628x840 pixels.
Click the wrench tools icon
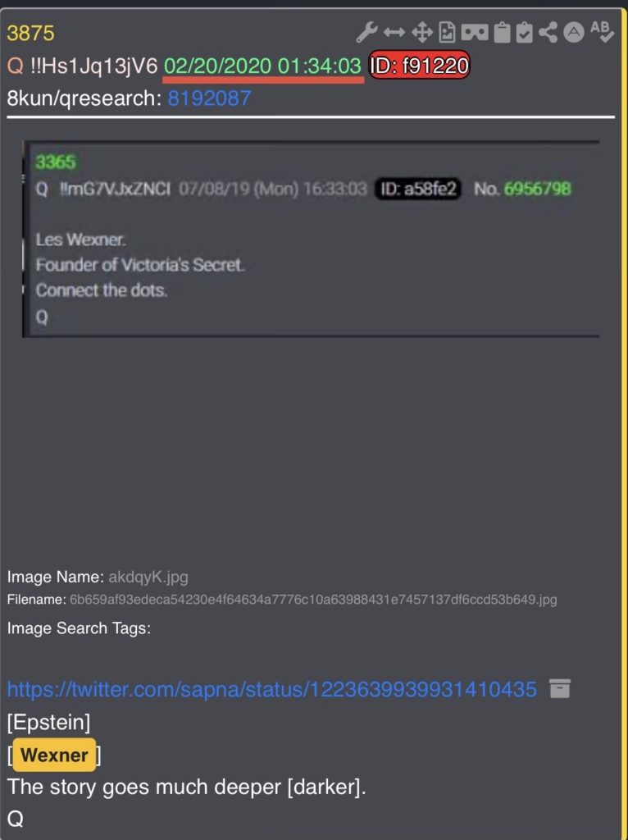pos(366,33)
